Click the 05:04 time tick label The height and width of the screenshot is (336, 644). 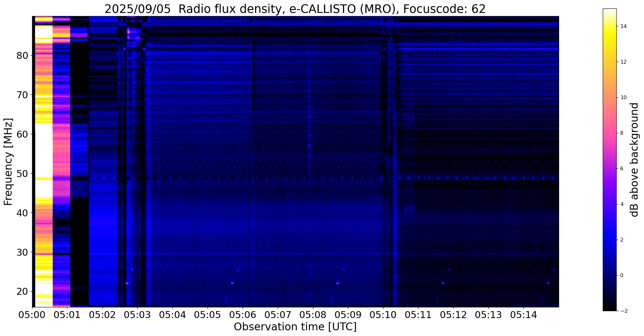pyautogui.click(x=172, y=315)
